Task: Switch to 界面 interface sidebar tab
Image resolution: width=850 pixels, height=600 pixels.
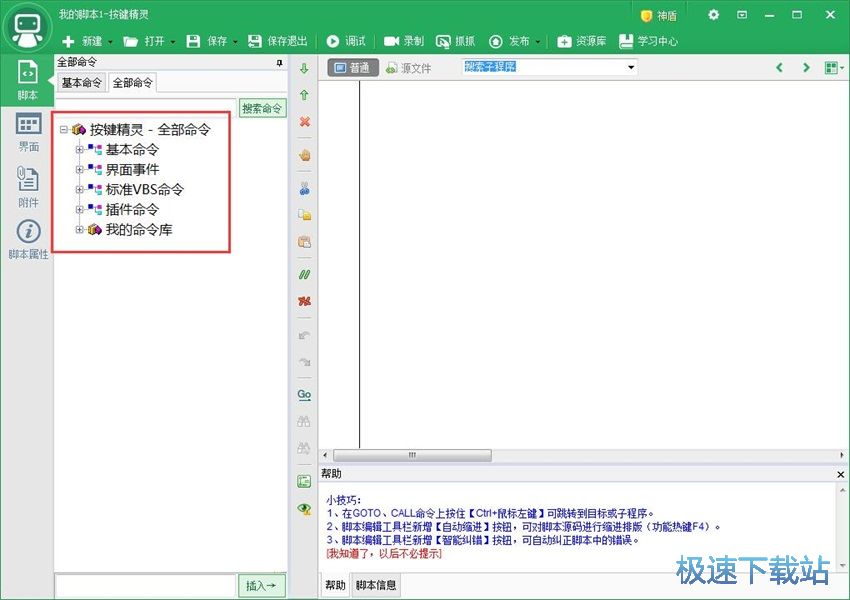Action: [x=28, y=132]
